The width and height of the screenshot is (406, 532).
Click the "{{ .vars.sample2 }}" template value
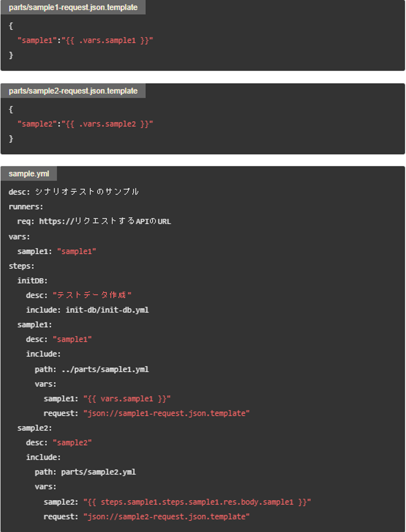(x=107, y=124)
